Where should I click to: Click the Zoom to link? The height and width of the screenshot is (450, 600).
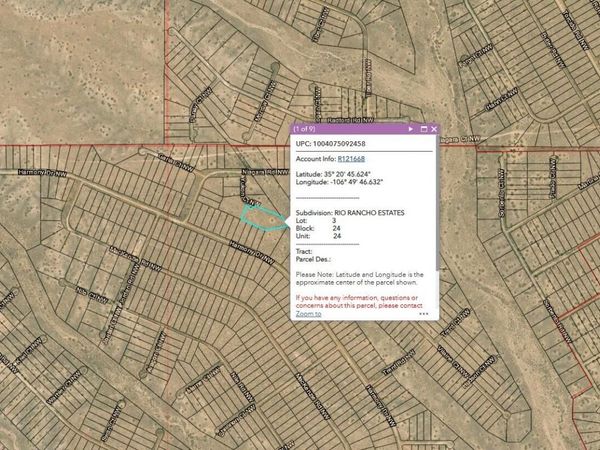tap(308, 314)
